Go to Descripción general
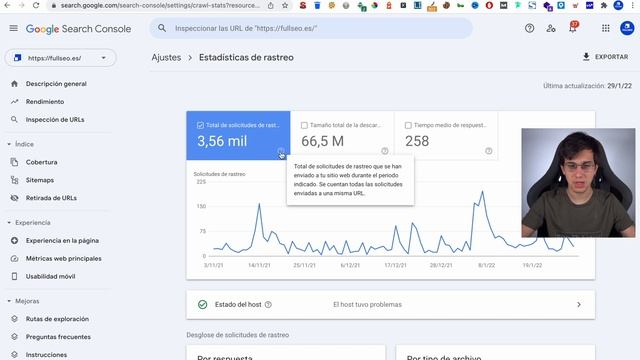 click(56, 84)
